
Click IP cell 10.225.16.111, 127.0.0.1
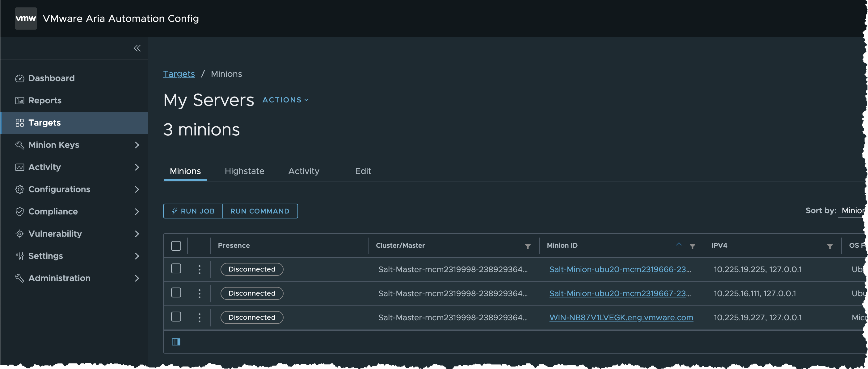tap(755, 294)
